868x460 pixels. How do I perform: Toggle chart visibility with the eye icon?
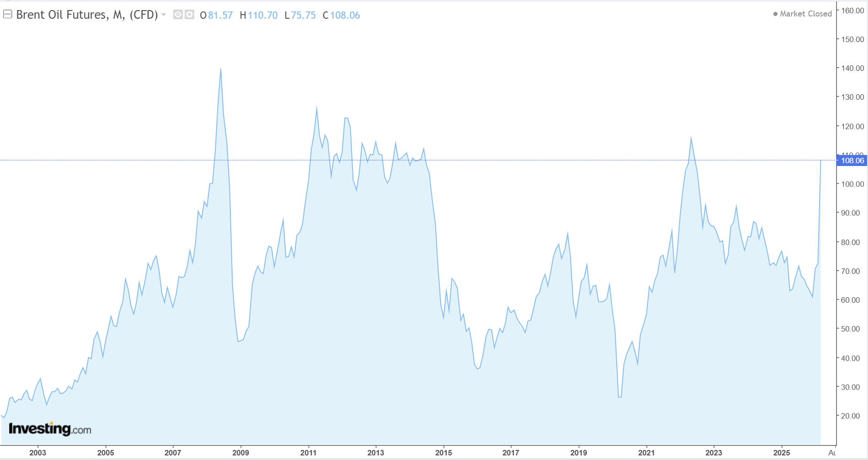coord(178,15)
